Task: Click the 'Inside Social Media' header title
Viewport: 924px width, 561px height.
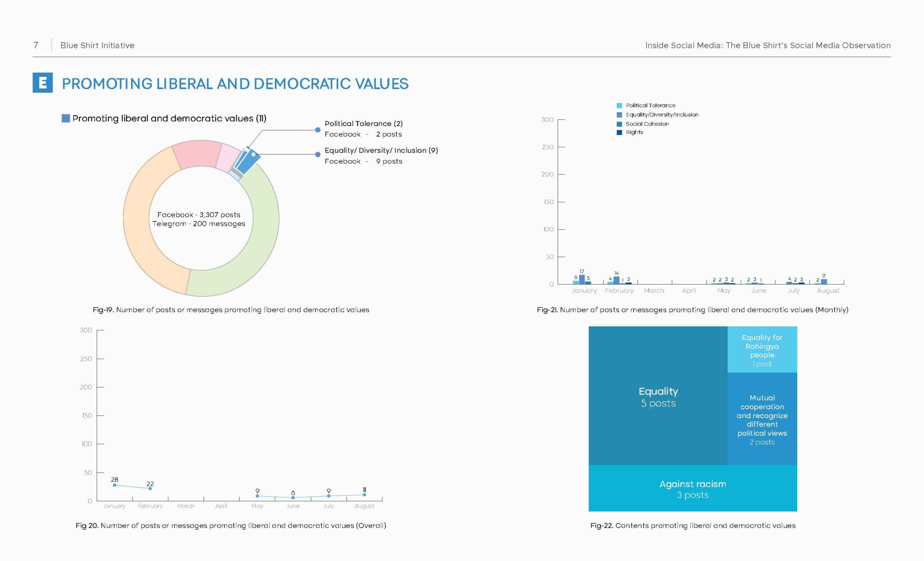Action: click(x=768, y=45)
